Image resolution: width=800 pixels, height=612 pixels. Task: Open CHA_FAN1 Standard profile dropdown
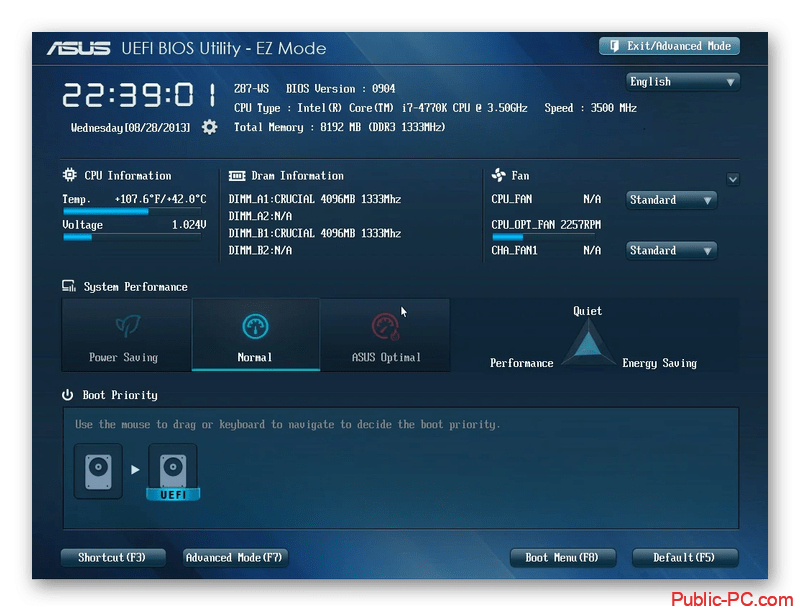click(671, 250)
